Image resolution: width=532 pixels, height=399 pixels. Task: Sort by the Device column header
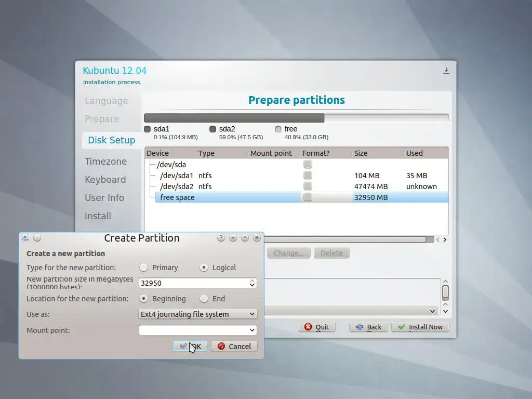pyautogui.click(x=170, y=153)
